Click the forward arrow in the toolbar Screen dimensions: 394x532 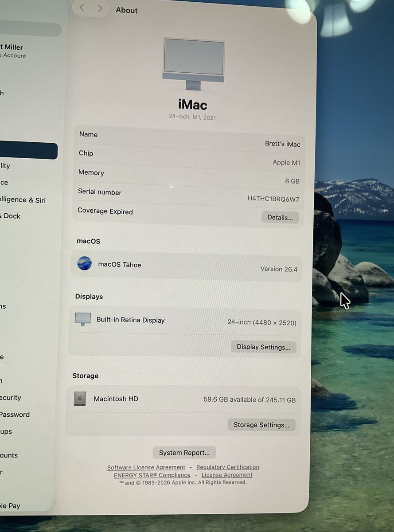tap(100, 8)
